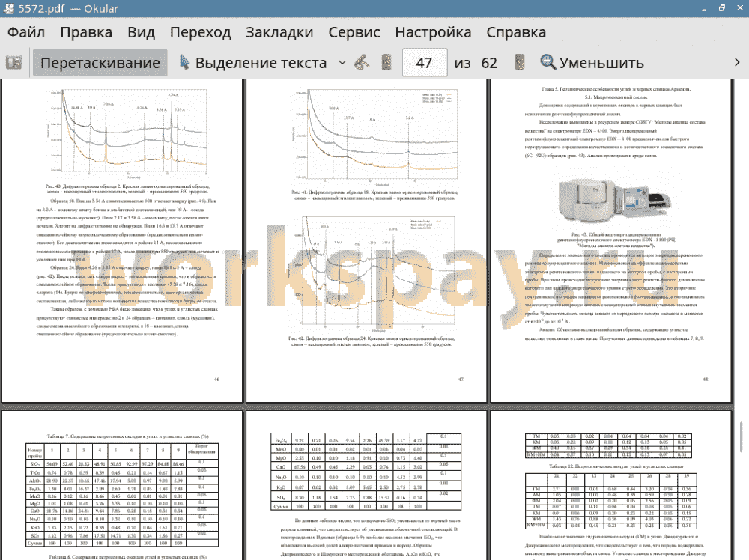Open the Правка menu
This screenshot has height=560, width=749.
pos(86,32)
